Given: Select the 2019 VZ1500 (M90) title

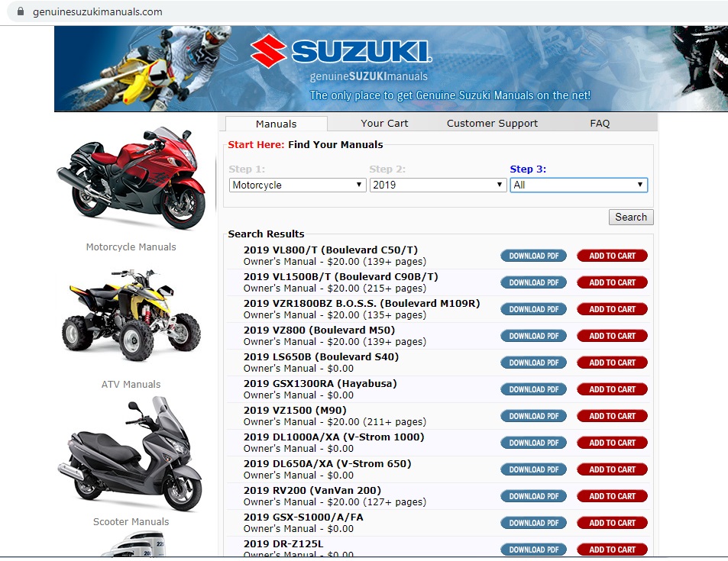Looking at the screenshot, I should click(295, 410).
